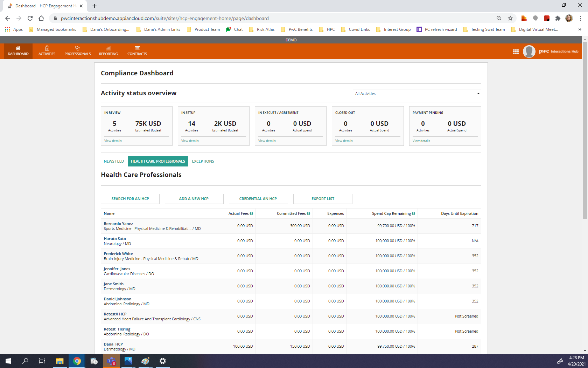Open the Activities navigation icon
Viewport: 588px width, 368px height.
click(47, 48)
